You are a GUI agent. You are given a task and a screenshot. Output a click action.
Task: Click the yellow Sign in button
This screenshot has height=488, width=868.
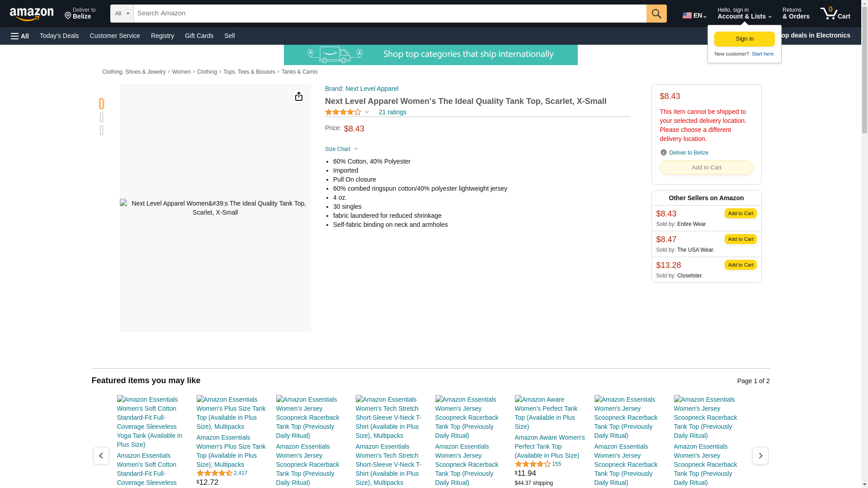coord(744,39)
